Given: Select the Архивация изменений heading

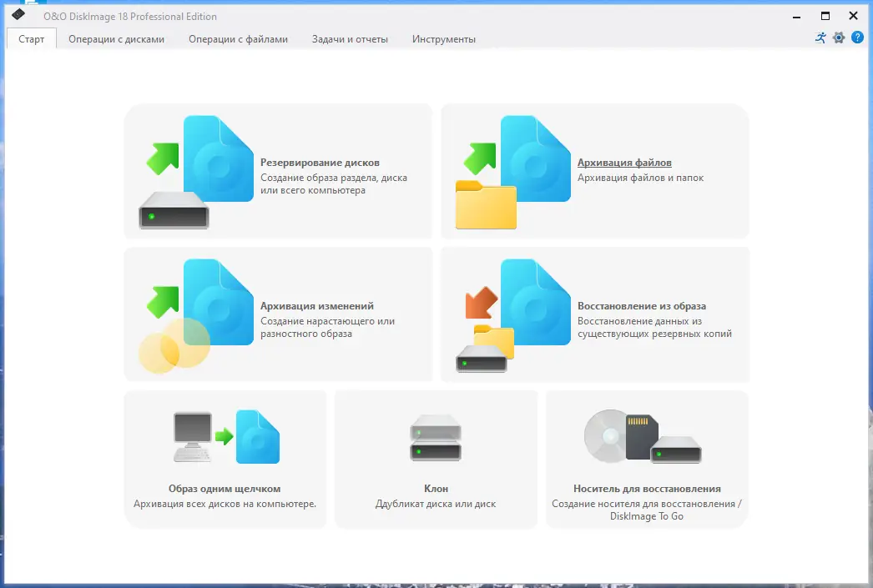Looking at the screenshot, I should point(317,306).
